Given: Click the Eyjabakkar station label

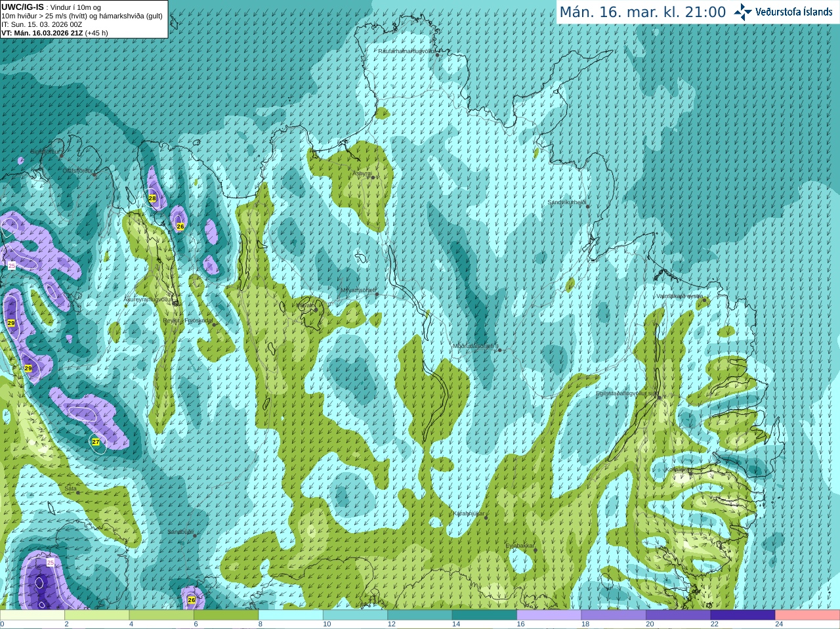Looking at the screenshot, I should [520, 546].
